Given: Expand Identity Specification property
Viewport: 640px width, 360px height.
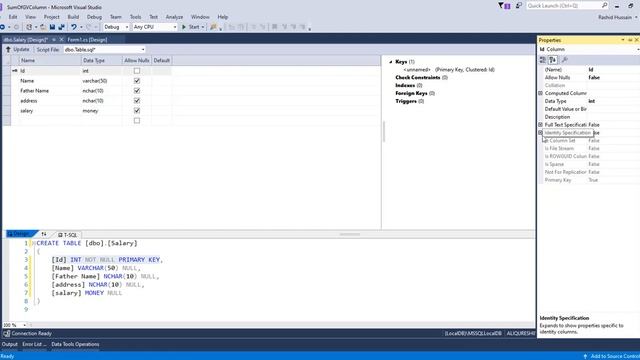Looking at the screenshot, I should 540,133.
